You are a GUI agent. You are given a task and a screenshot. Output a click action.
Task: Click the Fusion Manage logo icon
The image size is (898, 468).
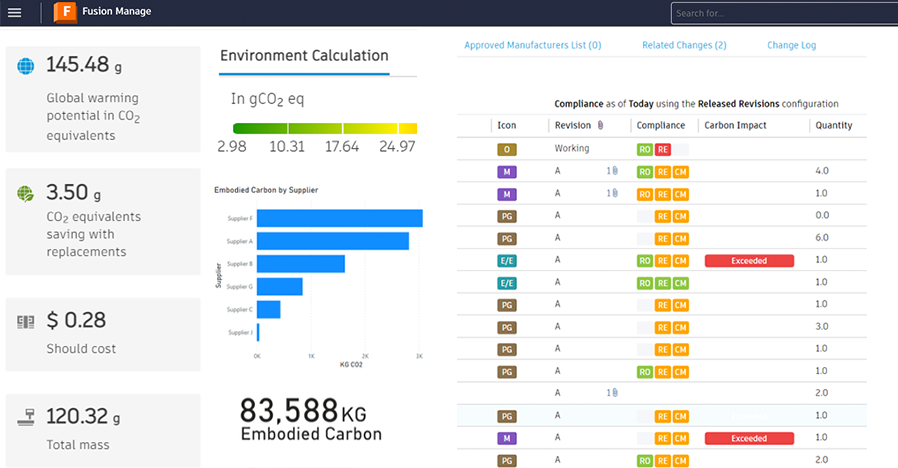click(x=65, y=13)
